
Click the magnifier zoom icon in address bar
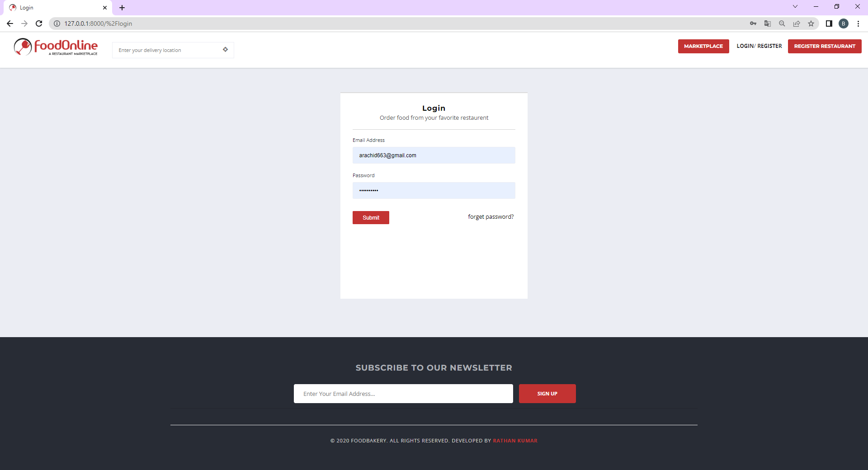tap(782, 23)
